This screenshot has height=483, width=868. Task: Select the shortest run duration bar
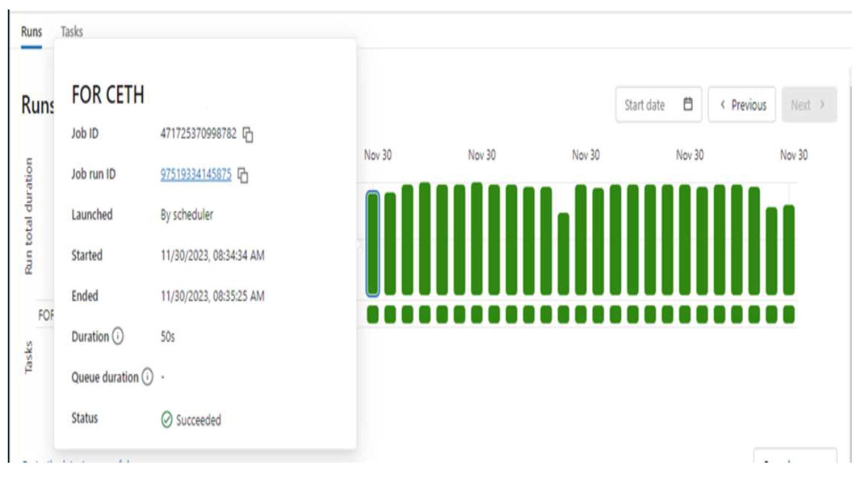coord(563,254)
